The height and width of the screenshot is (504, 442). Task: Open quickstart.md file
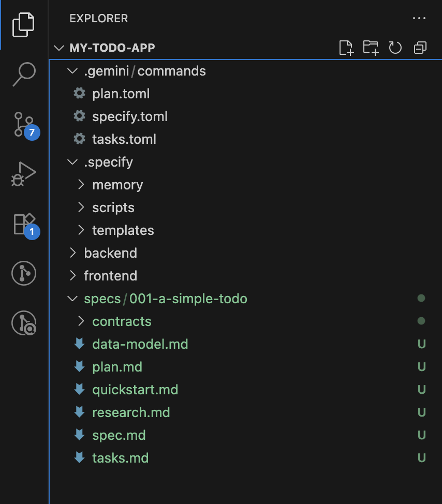[x=135, y=390]
